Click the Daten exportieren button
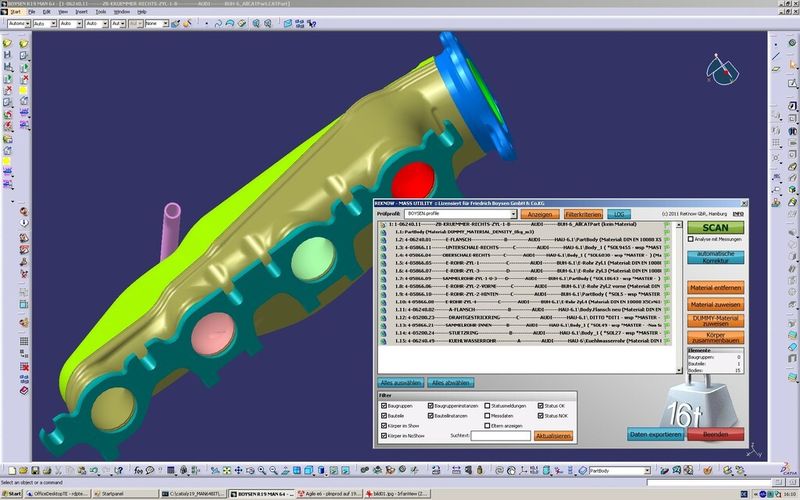 coord(656,434)
